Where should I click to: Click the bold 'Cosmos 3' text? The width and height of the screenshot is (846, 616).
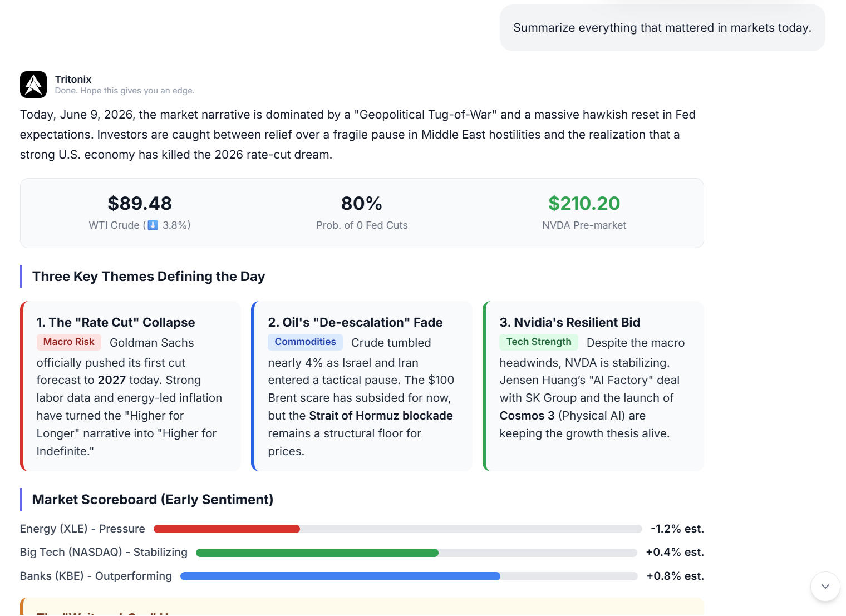click(x=527, y=416)
